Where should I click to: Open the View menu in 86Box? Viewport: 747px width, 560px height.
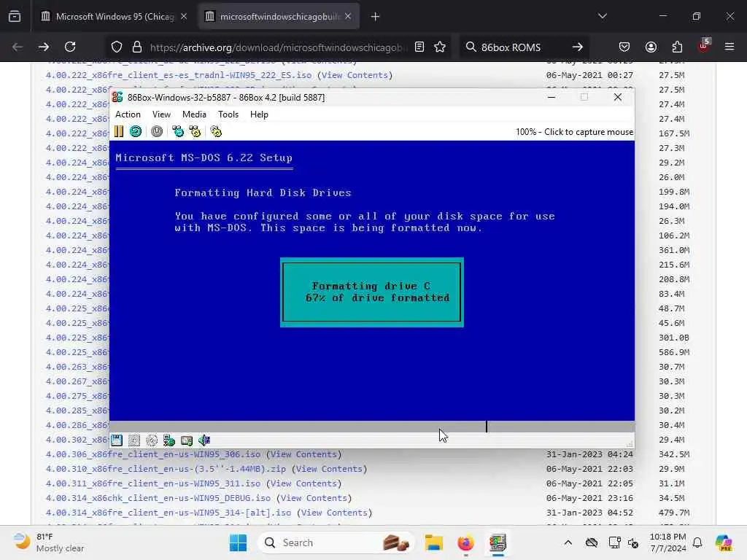tap(161, 114)
